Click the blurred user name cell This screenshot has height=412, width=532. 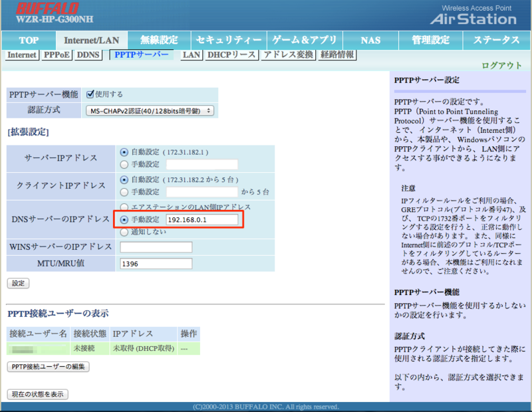pos(39,349)
